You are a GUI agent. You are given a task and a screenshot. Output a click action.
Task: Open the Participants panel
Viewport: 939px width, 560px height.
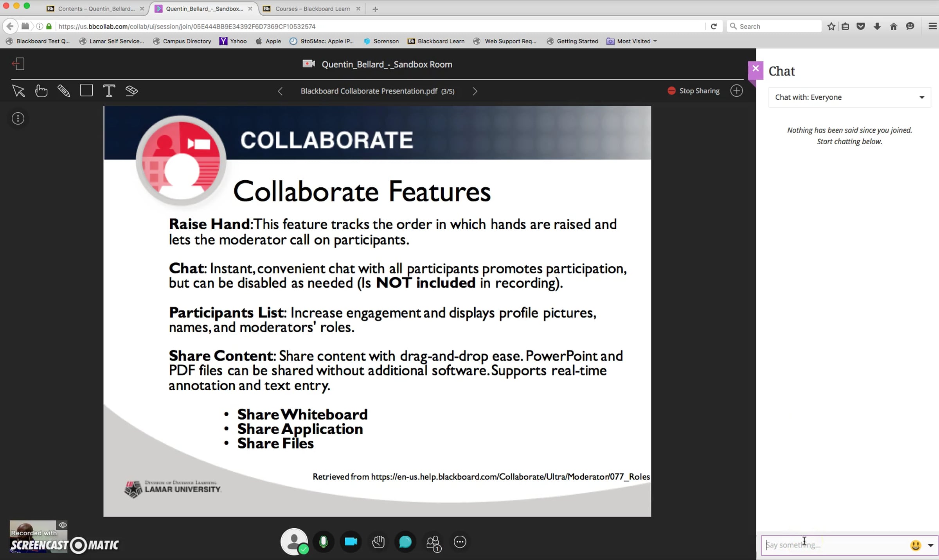(x=433, y=542)
